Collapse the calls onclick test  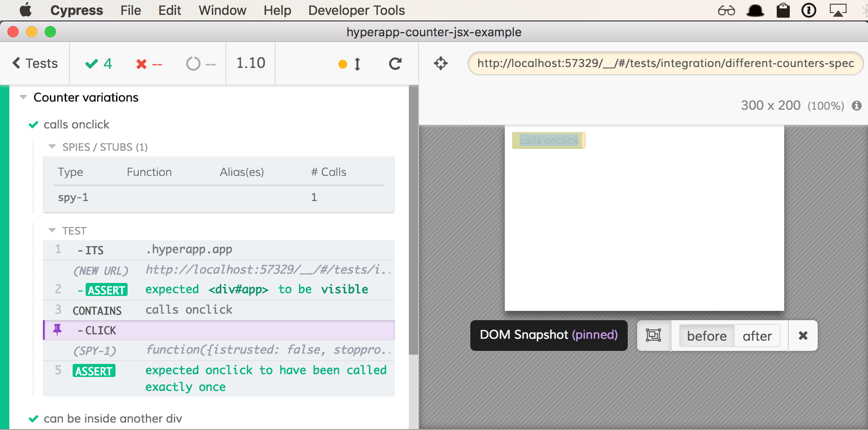(76, 124)
